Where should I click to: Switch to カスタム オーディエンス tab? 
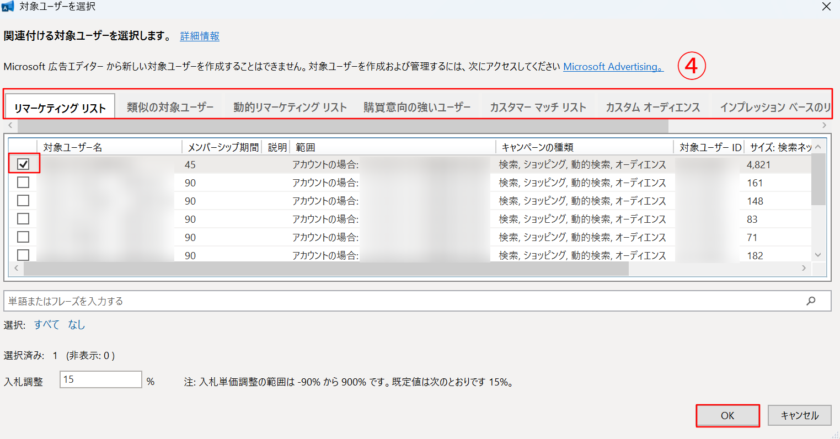coord(652,106)
